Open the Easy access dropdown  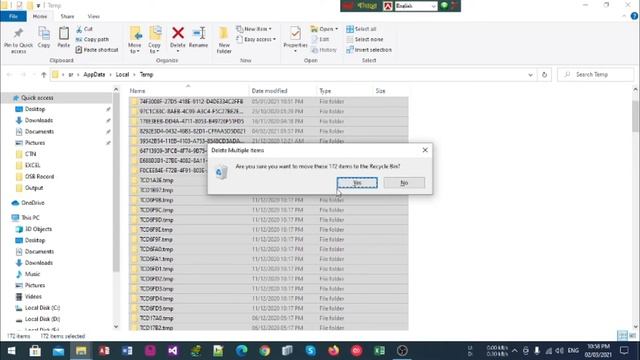click(256, 39)
